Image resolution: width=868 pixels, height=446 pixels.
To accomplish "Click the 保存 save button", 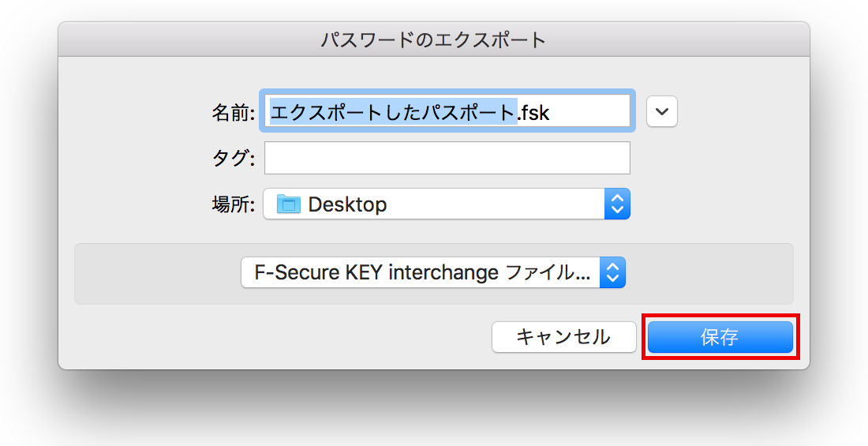I will 720,337.
